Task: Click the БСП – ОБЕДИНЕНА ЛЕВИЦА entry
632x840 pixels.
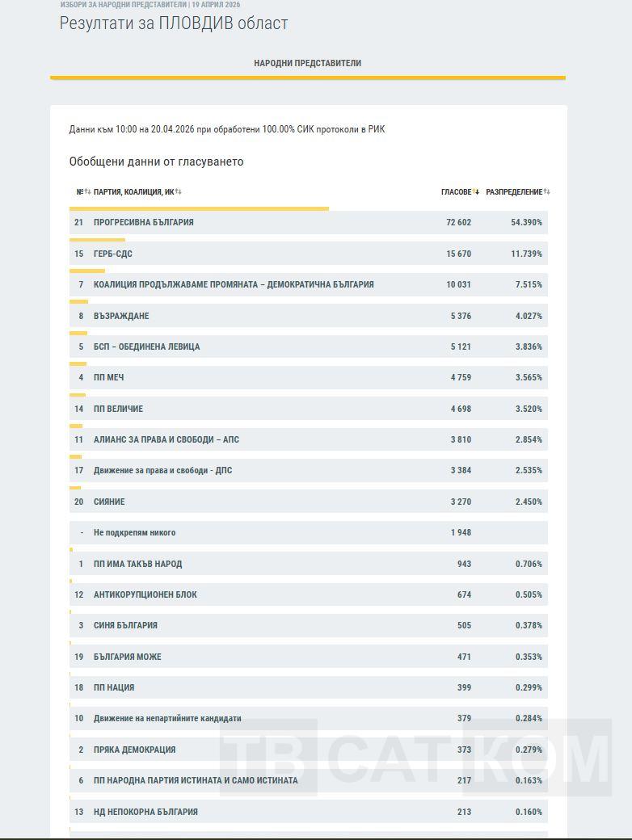Action: pyautogui.click(x=146, y=346)
